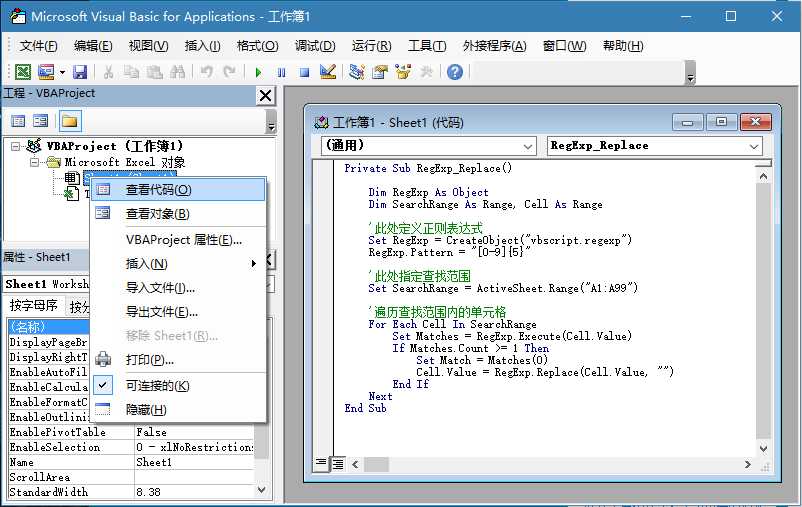Open the blue Help question mark icon

pos(455,72)
